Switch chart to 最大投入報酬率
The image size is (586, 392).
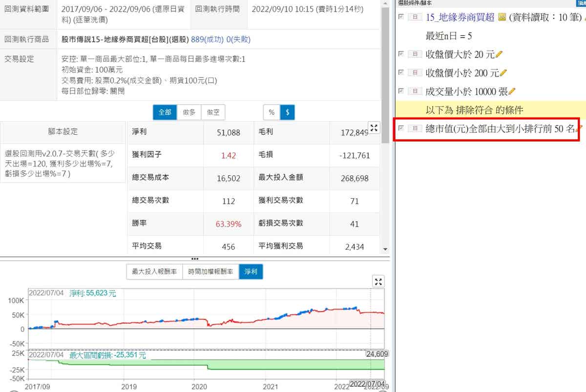tap(154, 272)
